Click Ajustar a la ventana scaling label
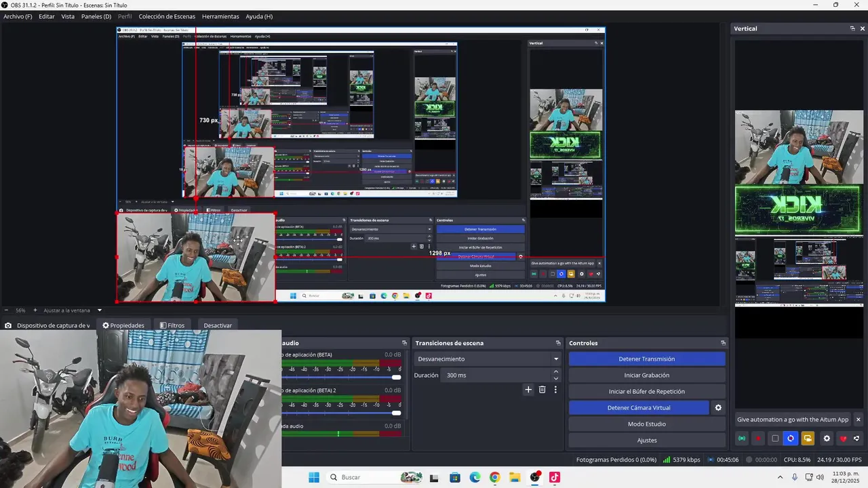868x488 pixels. click(66, 310)
